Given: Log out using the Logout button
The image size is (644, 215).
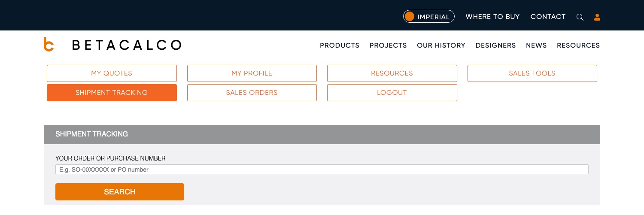Looking at the screenshot, I should pos(392,93).
